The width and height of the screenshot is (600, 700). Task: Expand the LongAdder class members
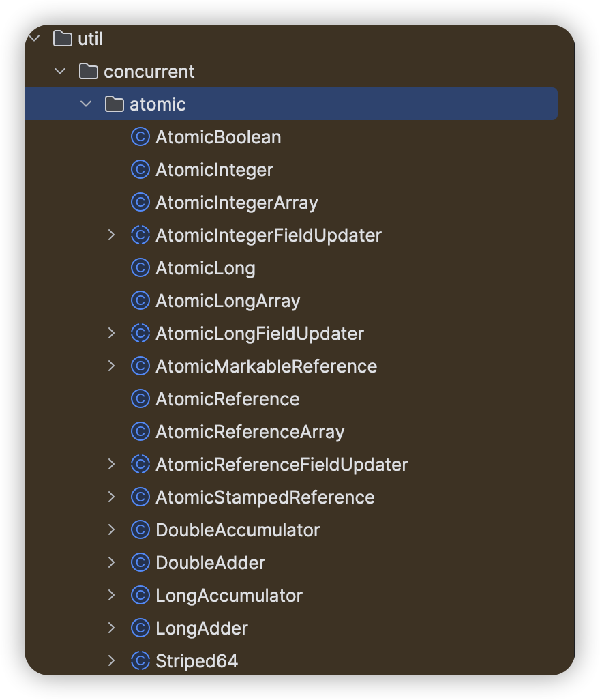(x=112, y=628)
